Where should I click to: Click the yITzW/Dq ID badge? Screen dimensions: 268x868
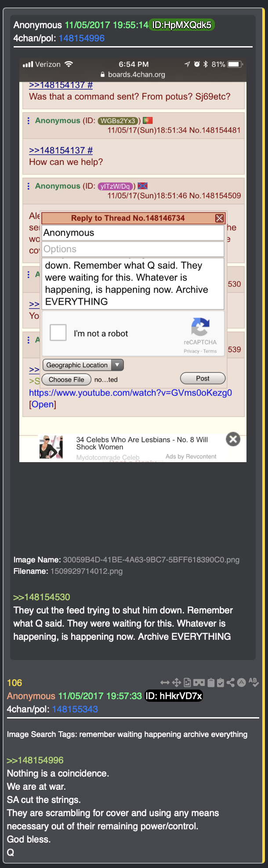pos(115,186)
